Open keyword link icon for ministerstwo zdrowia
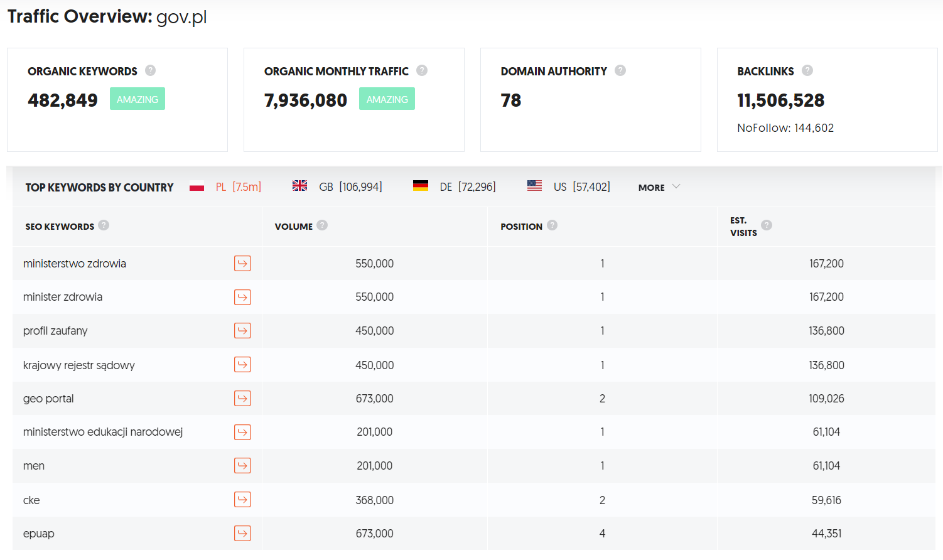 coord(242,264)
